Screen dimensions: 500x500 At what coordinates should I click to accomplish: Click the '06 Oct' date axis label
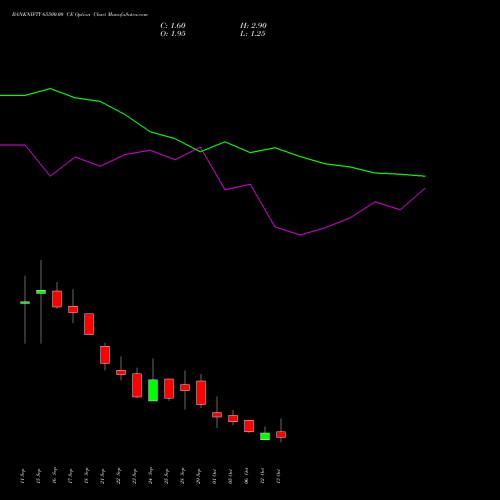pyautogui.click(x=246, y=476)
